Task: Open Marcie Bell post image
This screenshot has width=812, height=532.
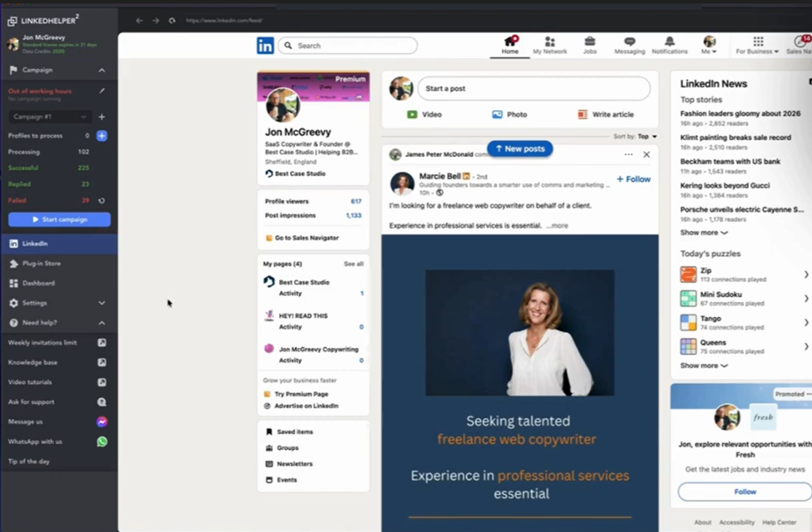Action: (x=520, y=383)
